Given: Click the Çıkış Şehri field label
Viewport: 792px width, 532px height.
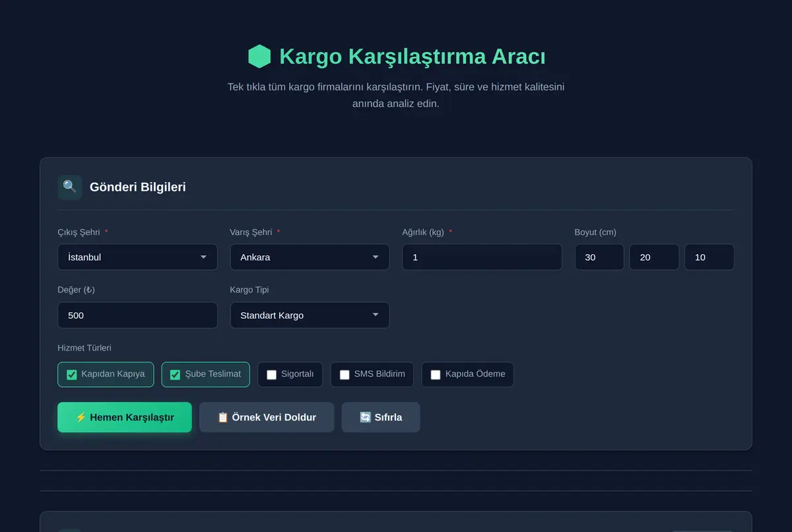Looking at the screenshot, I should click(79, 232).
